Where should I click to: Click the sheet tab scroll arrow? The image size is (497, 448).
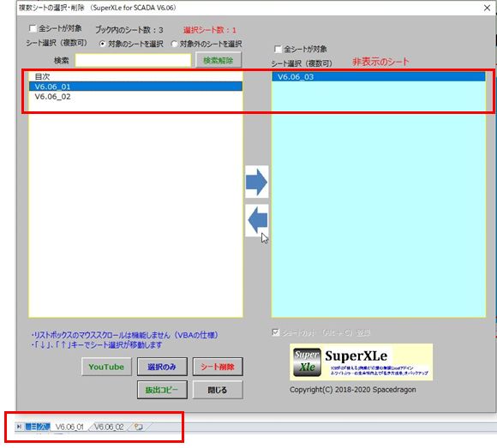tap(19, 427)
